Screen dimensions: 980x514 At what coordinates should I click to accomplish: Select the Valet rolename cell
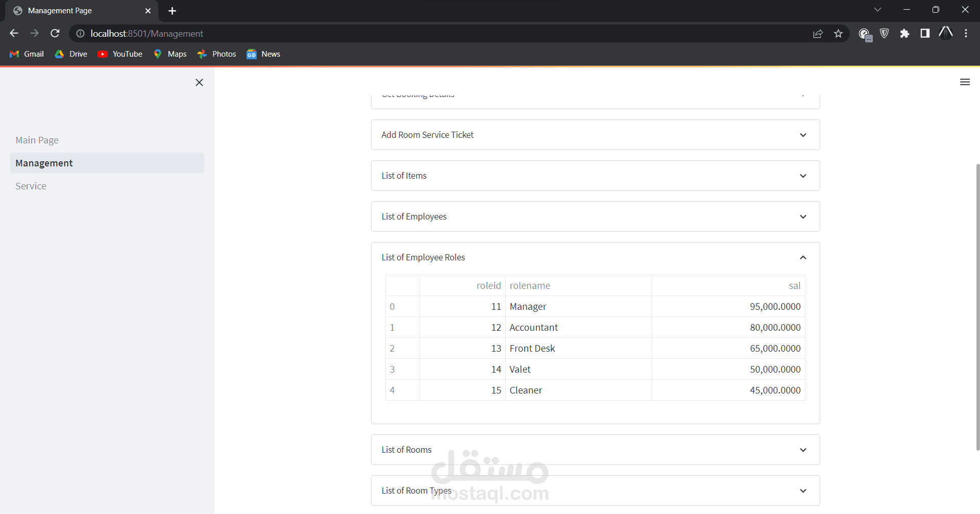click(x=578, y=370)
